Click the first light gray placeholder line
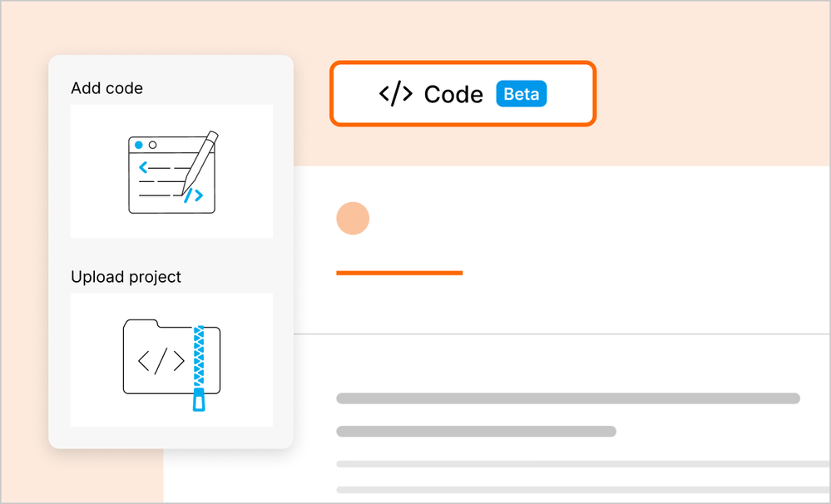Viewport: 831px width, 504px height. click(x=582, y=464)
